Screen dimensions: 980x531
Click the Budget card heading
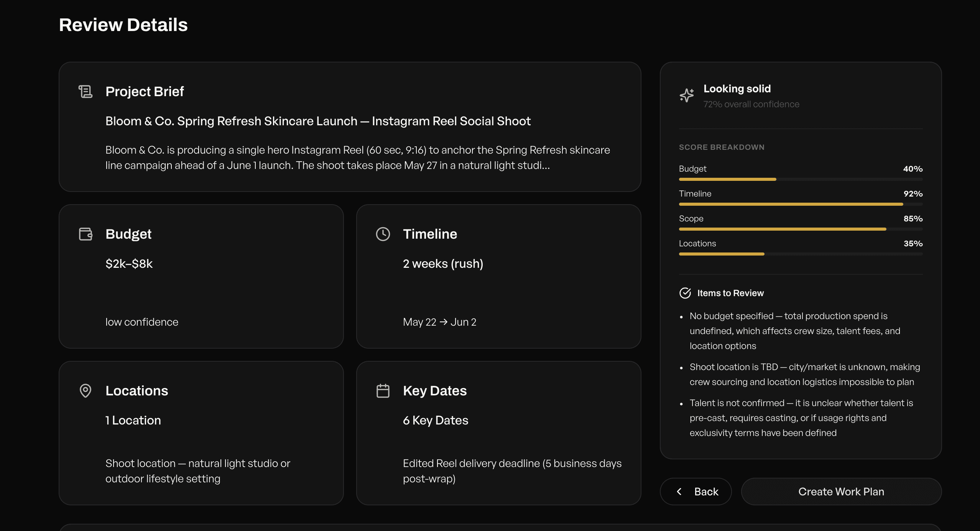[x=128, y=234]
